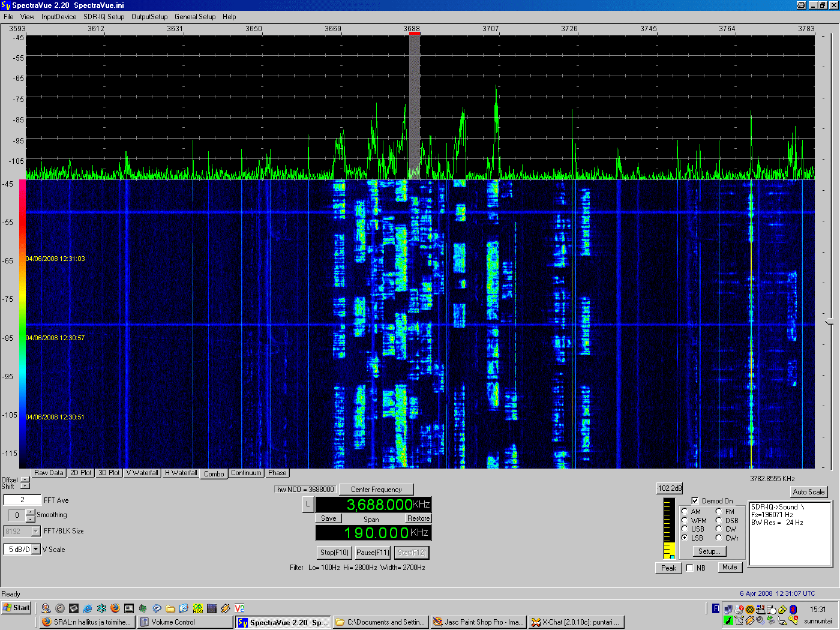Screen dimensions: 840x630
Task: Expand the V Scale dropdown
Action: point(36,550)
